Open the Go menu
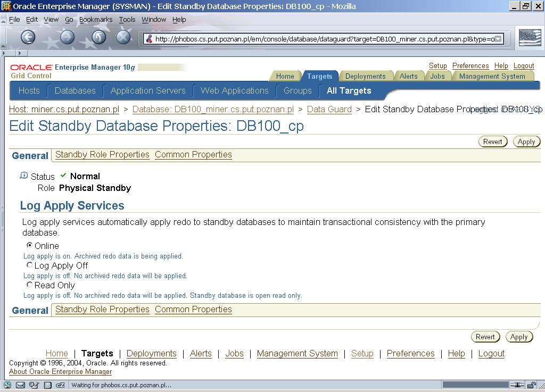The image size is (545, 392). pyautogui.click(x=69, y=20)
